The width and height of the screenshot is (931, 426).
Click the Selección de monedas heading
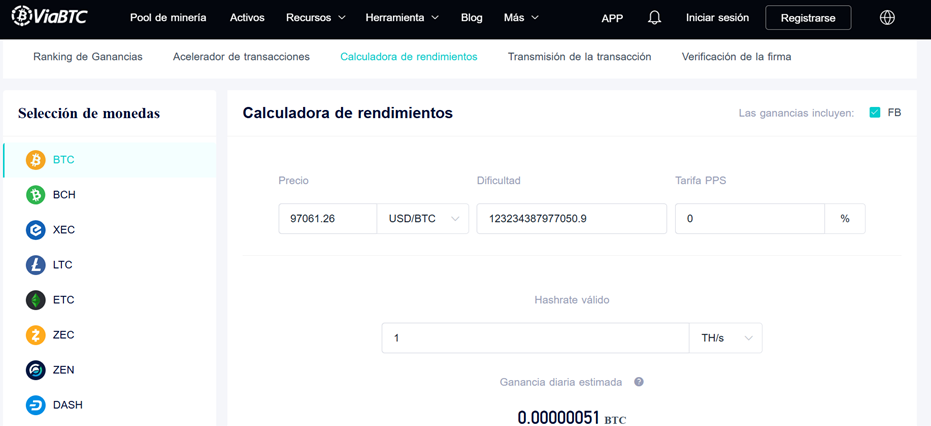[89, 113]
